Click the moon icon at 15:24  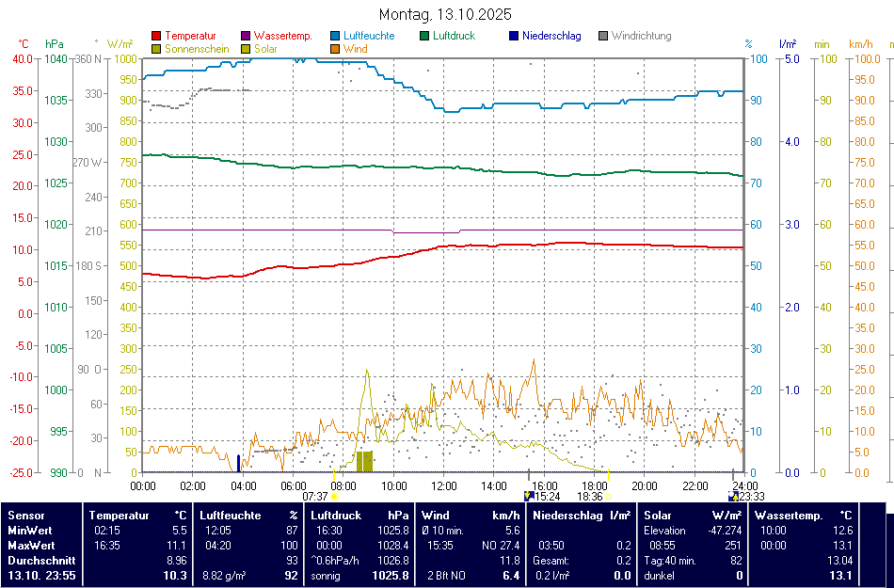[x=528, y=496]
